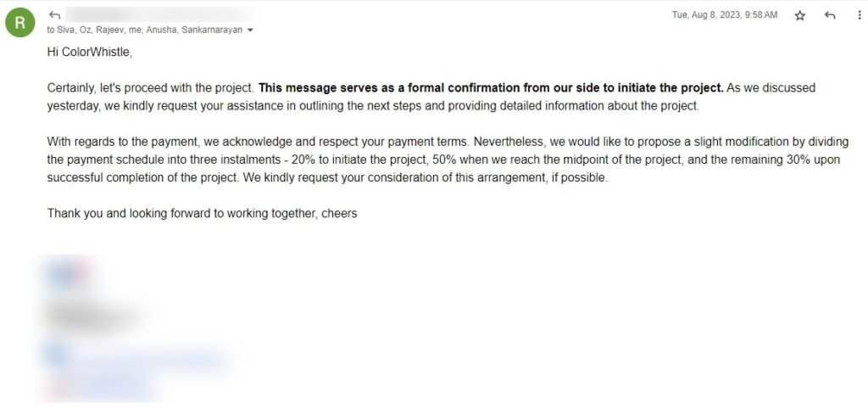Click recipient name Anusha
The image size is (868, 408).
click(162, 31)
